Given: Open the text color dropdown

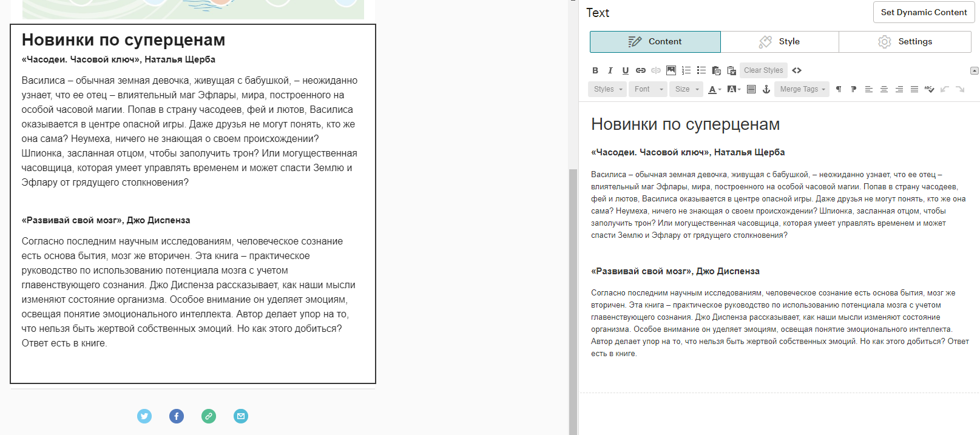Looking at the screenshot, I should pos(715,89).
